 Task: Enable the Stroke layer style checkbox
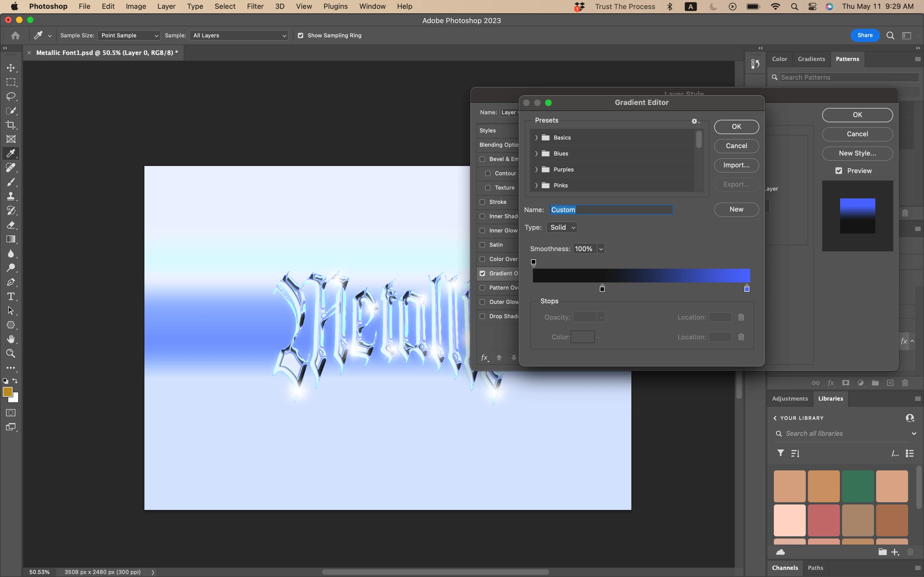click(x=482, y=202)
